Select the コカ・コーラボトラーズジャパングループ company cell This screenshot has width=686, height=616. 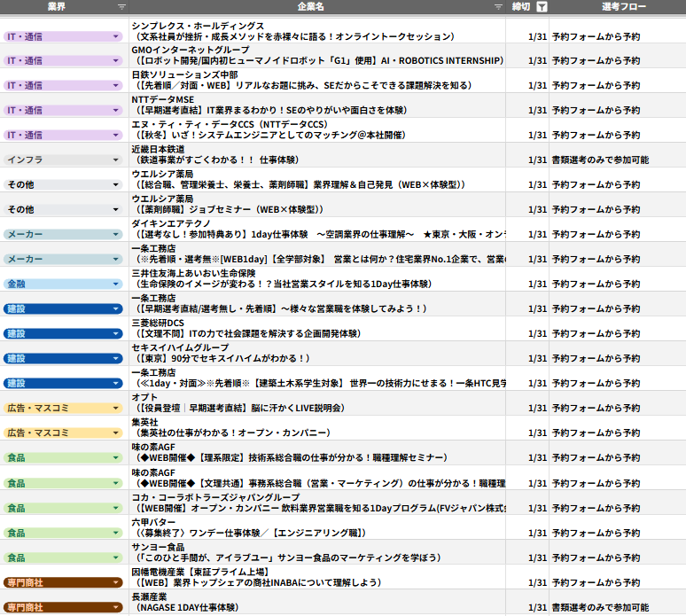317,503
